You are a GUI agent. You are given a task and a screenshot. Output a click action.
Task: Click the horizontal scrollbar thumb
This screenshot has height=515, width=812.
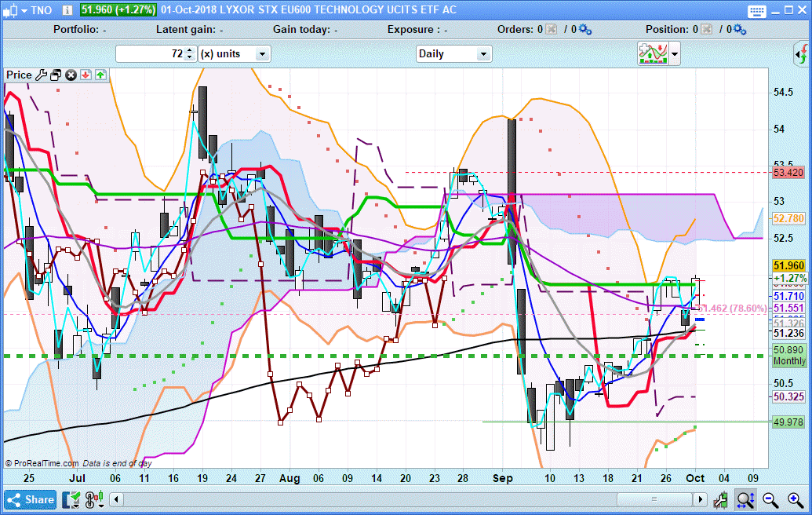point(654,499)
